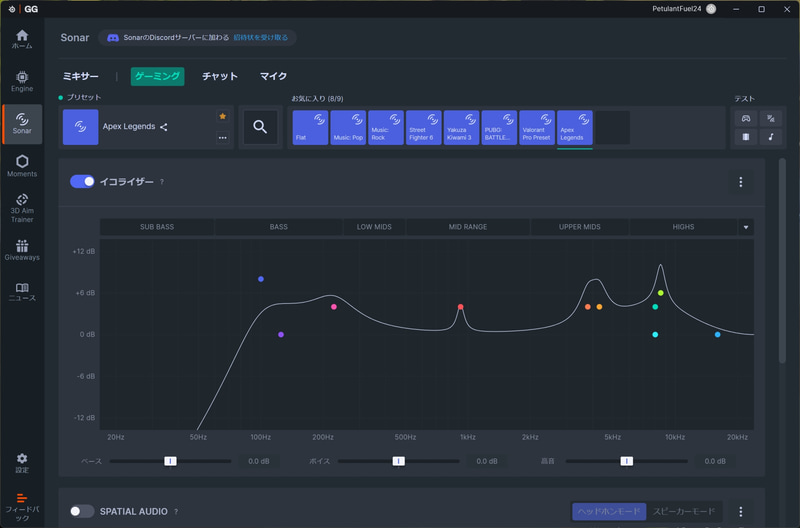Switch to the マイク tab
800x528 pixels.
pyautogui.click(x=273, y=77)
